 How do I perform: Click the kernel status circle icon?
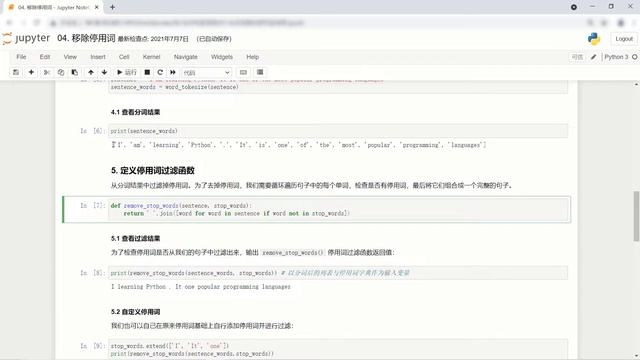coord(635,57)
